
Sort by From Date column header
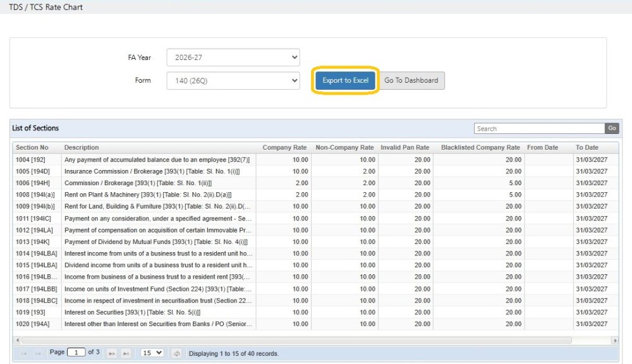tap(542, 147)
